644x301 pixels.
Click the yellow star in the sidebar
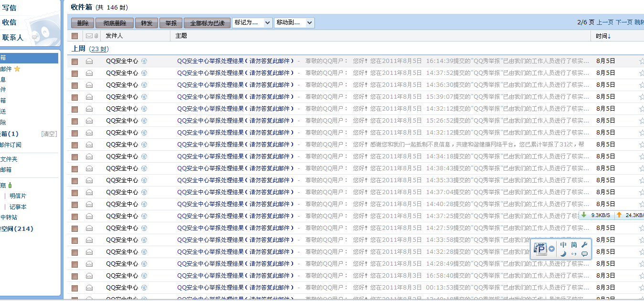pyautogui.click(x=17, y=69)
